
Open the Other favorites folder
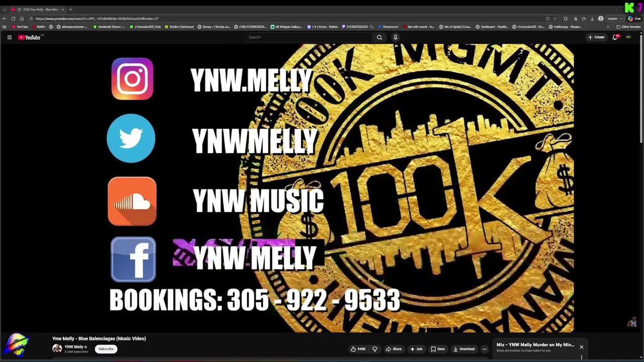click(628, 27)
